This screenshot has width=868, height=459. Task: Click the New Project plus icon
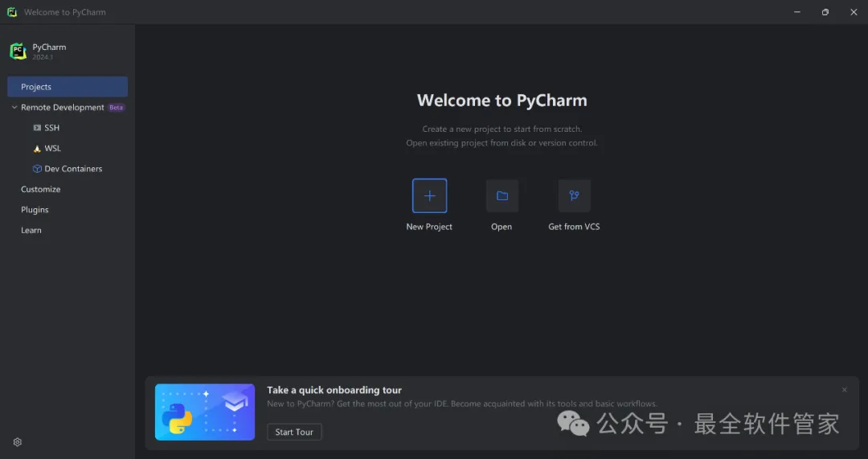(x=429, y=195)
